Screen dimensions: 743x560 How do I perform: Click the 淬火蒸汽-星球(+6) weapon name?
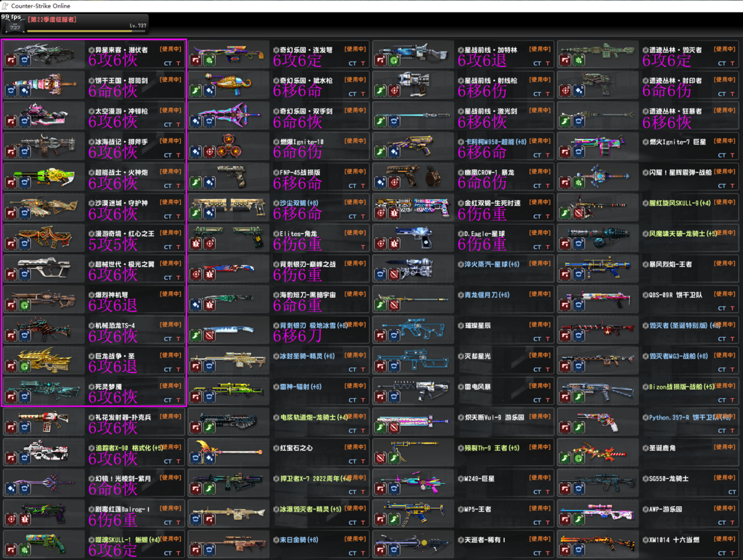tap(492, 264)
